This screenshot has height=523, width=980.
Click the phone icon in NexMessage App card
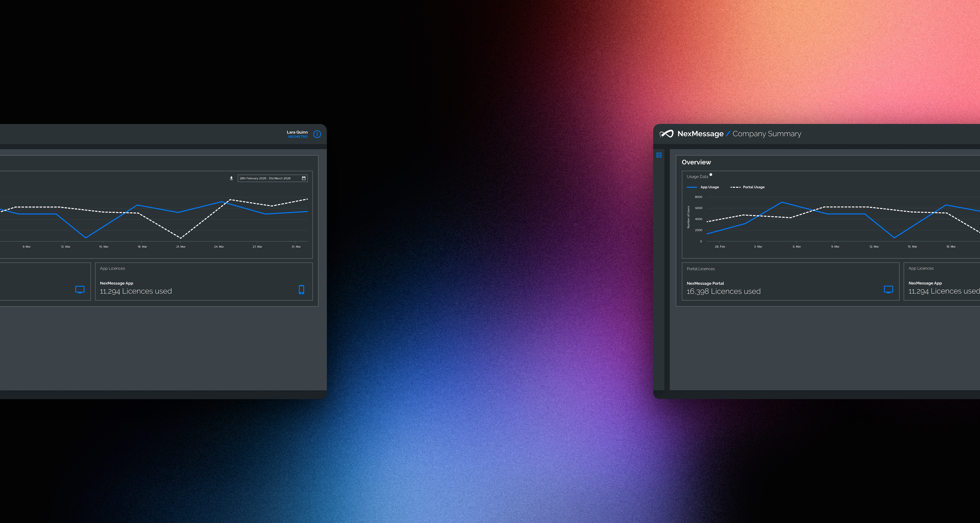[x=301, y=290]
